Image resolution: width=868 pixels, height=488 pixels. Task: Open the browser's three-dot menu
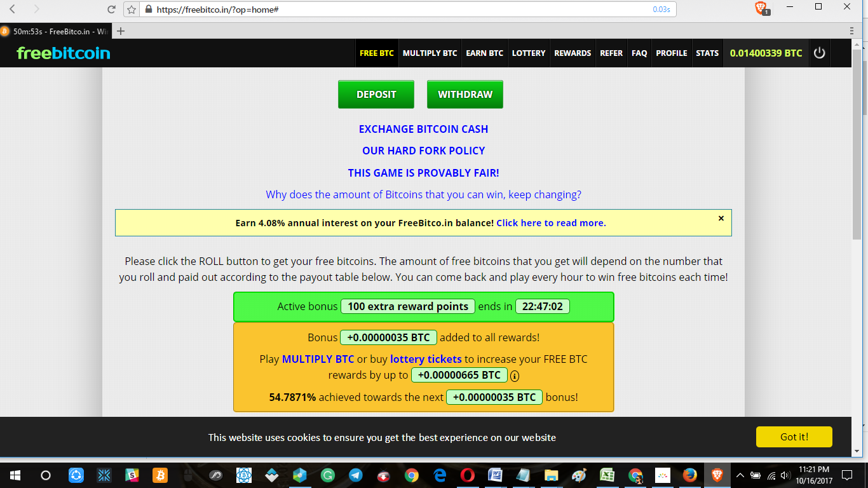coord(851,31)
